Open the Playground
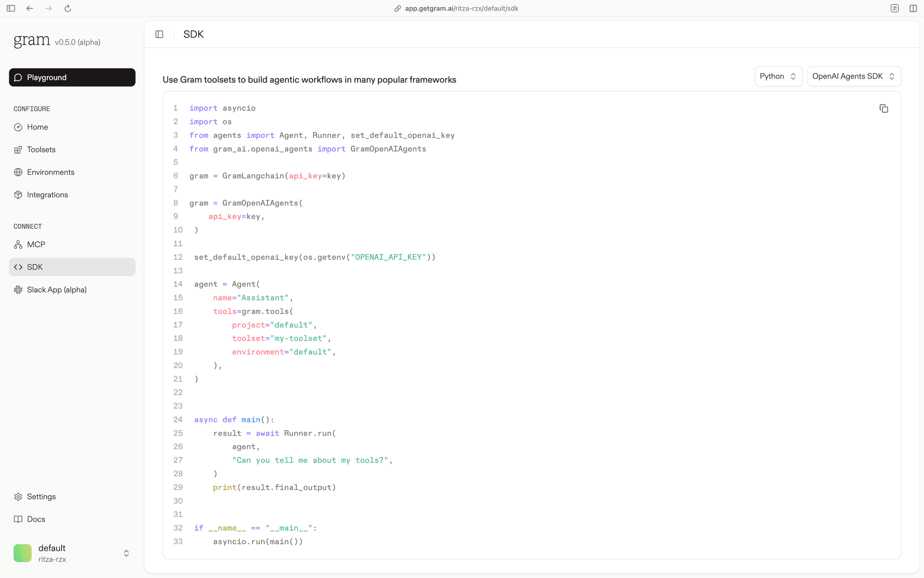924x578 pixels. 72,77
